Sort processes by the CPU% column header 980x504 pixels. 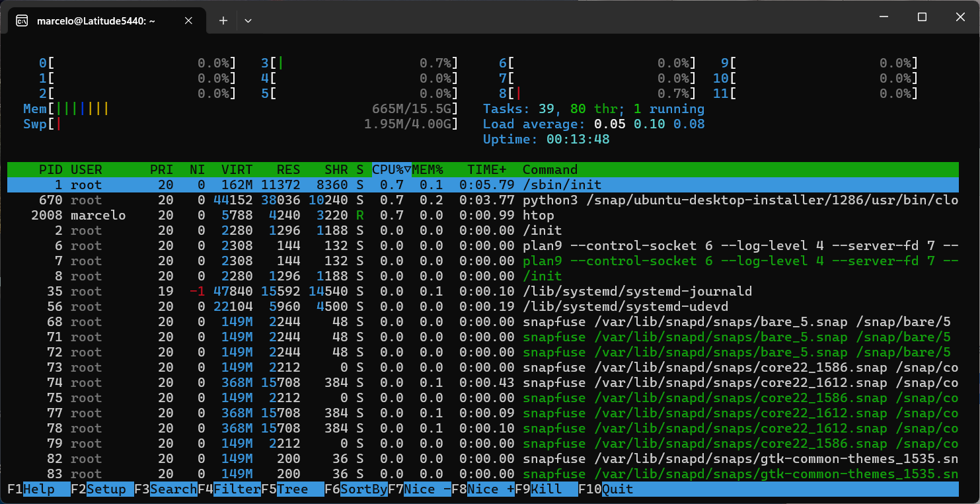pos(391,170)
